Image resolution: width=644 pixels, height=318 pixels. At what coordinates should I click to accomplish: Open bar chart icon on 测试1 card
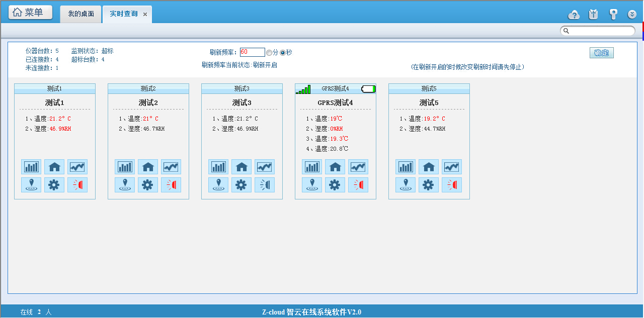pyautogui.click(x=31, y=167)
